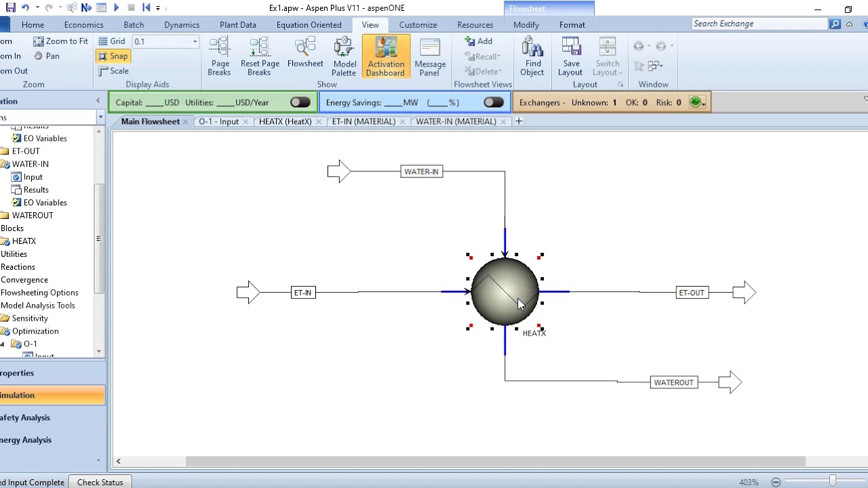The height and width of the screenshot is (488, 868).
Task: Click Save Layout
Action: (570, 57)
